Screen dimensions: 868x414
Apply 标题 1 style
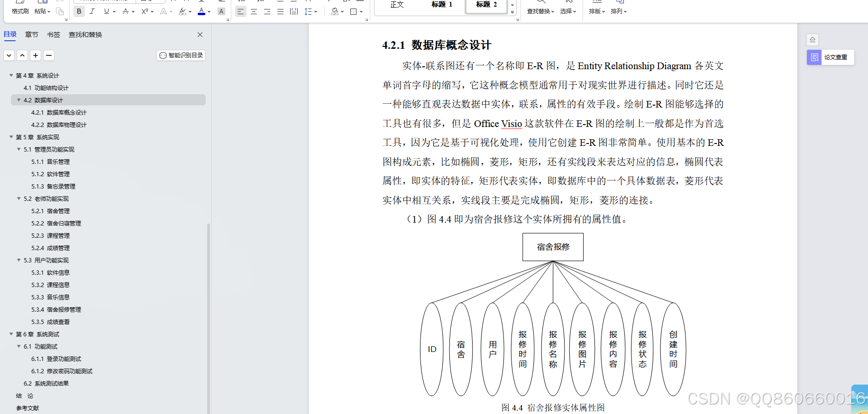point(442,5)
